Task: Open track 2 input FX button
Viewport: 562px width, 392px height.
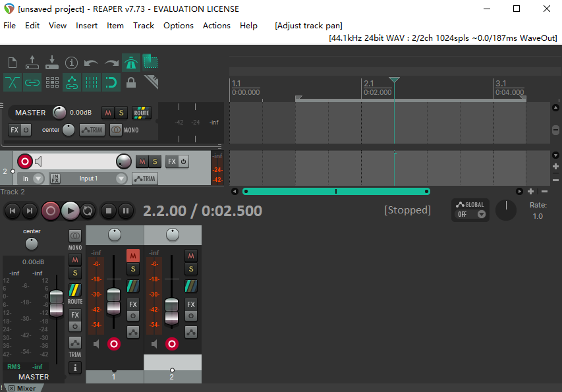Action: pos(55,179)
